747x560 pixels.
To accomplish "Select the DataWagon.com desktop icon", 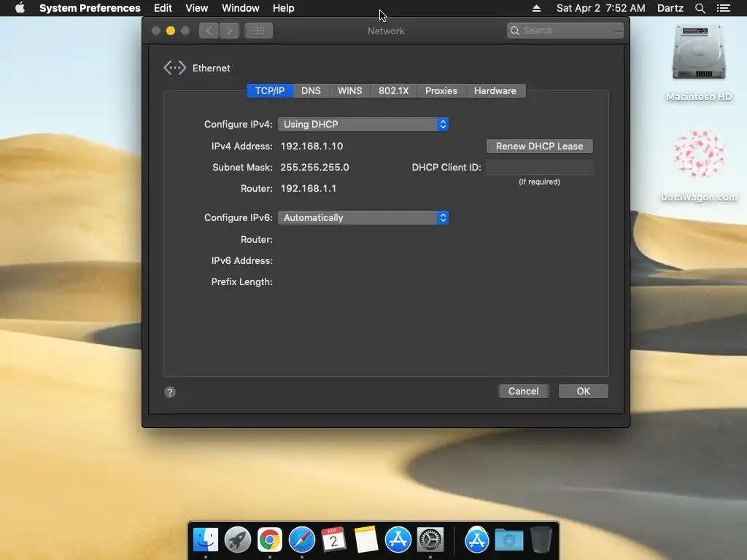I will (698, 166).
